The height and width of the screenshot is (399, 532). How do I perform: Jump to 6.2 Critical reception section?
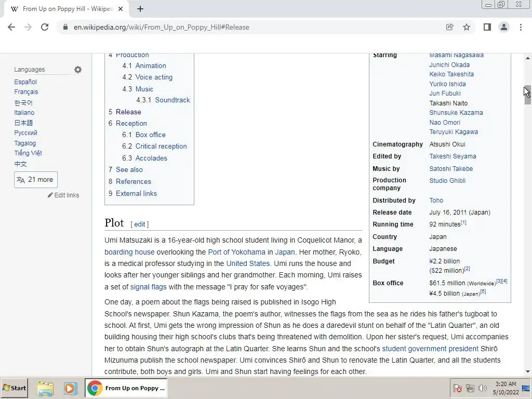point(154,146)
